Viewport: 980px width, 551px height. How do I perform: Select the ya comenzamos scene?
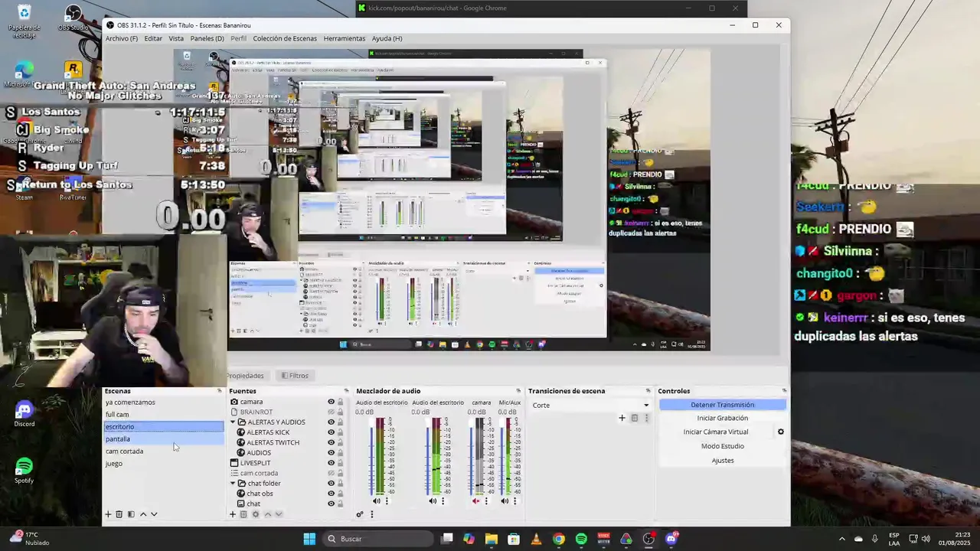click(164, 403)
